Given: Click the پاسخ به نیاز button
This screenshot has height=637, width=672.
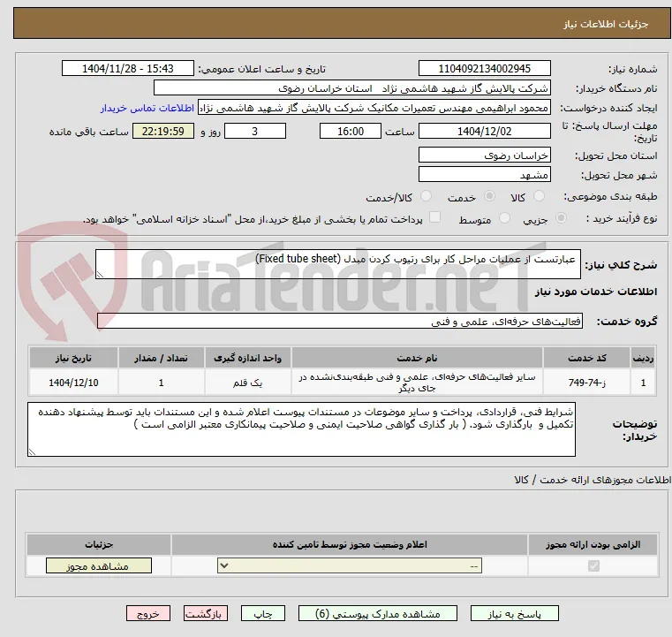Looking at the screenshot, I should (514, 613).
